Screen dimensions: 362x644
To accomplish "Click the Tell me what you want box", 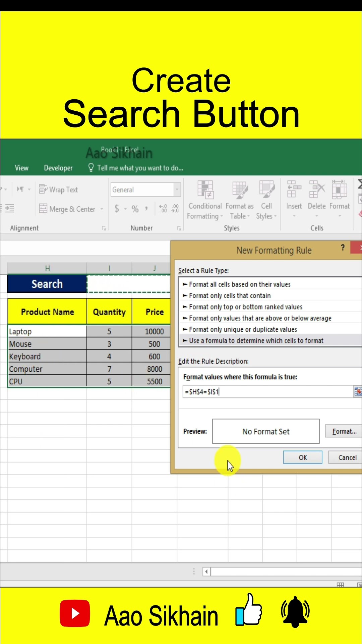I will pos(140,168).
